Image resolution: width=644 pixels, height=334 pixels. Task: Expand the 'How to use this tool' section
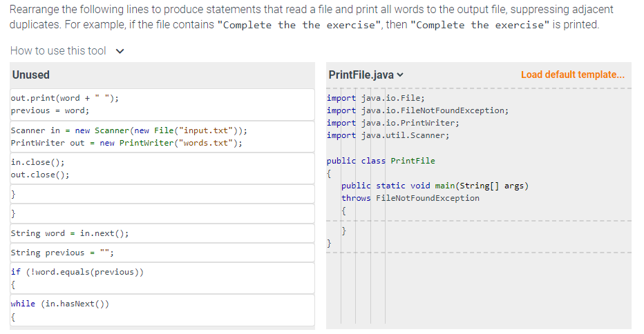(x=58, y=50)
